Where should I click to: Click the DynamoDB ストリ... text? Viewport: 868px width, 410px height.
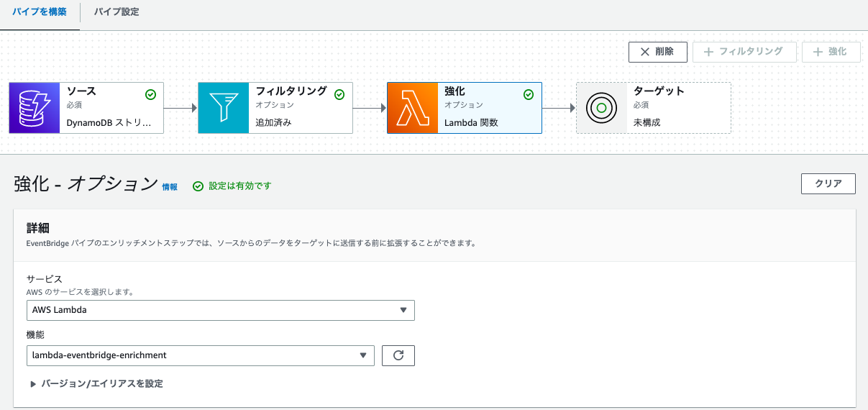pyautogui.click(x=109, y=122)
